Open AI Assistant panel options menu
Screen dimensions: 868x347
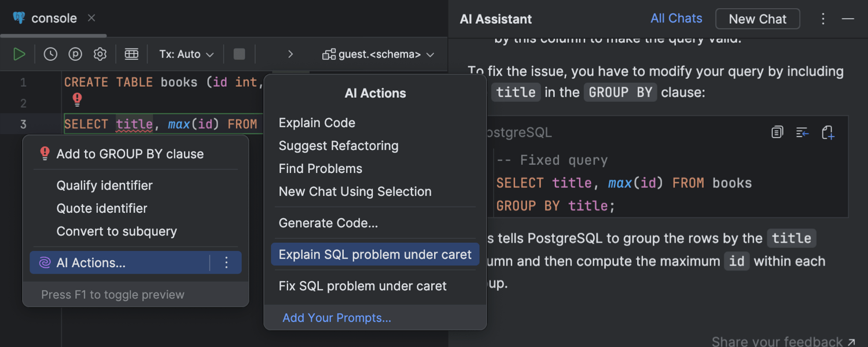[823, 19]
